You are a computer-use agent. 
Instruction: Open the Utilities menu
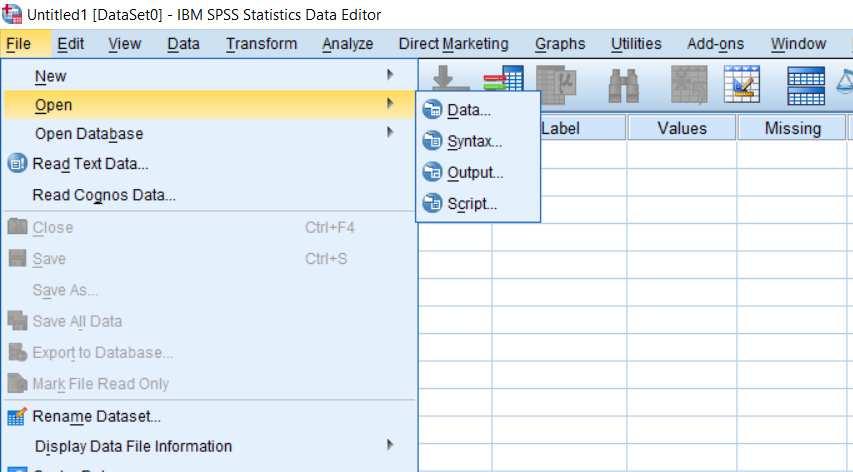click(636, 44)
